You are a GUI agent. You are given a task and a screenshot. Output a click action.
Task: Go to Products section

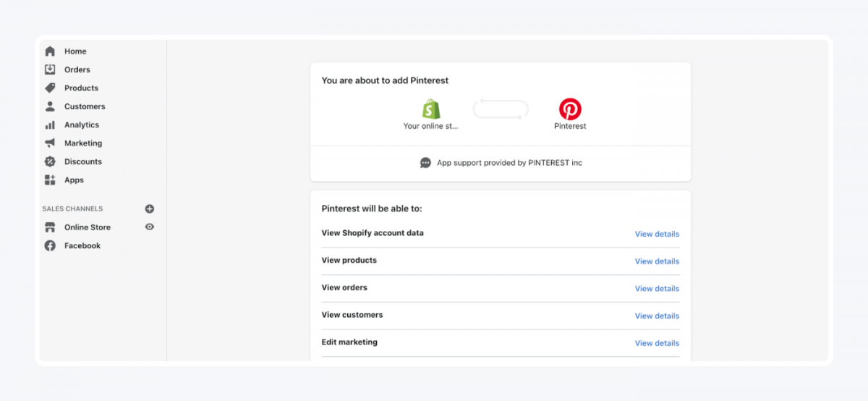point(81,88)
